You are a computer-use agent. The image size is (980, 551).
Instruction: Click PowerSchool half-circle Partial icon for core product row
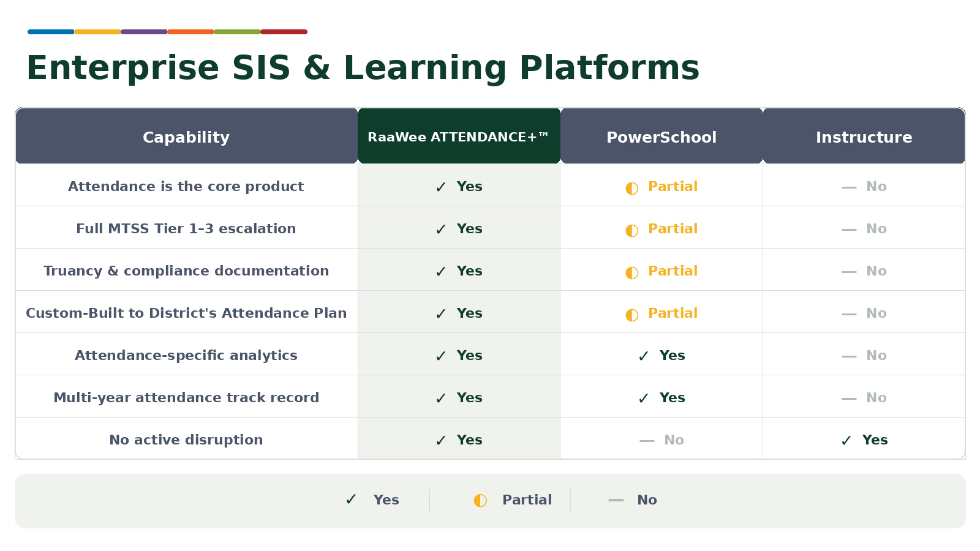[x=631, y=188]
